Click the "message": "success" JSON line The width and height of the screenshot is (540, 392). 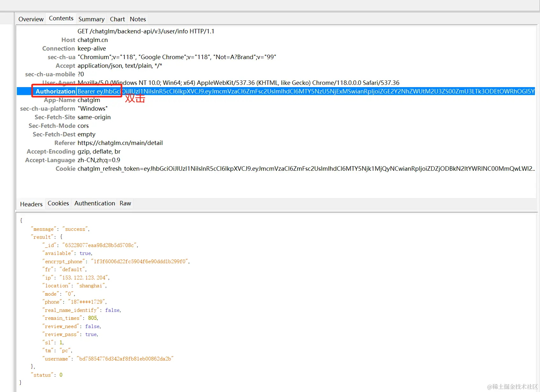(60, 229)
